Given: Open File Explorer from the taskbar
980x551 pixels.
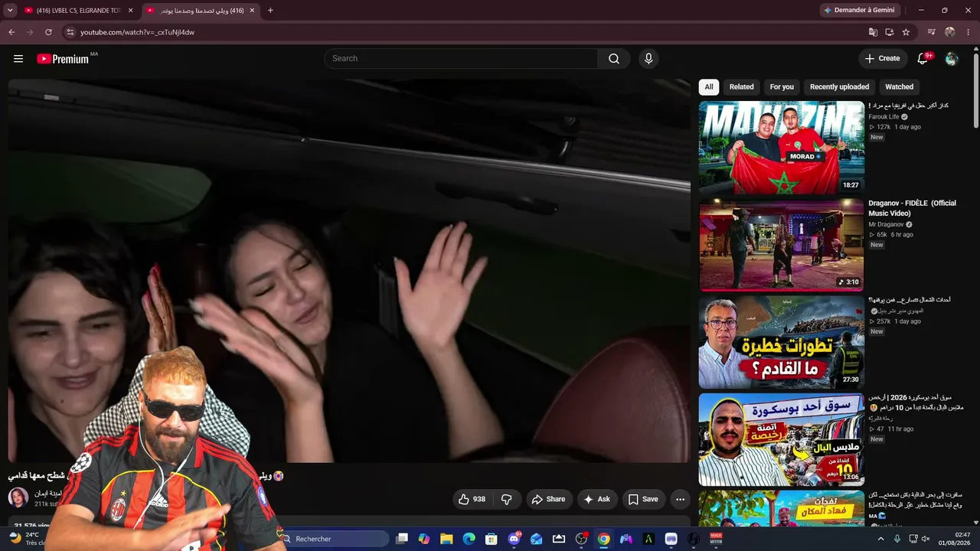Looking at the screenshot, I should [446, 539].
